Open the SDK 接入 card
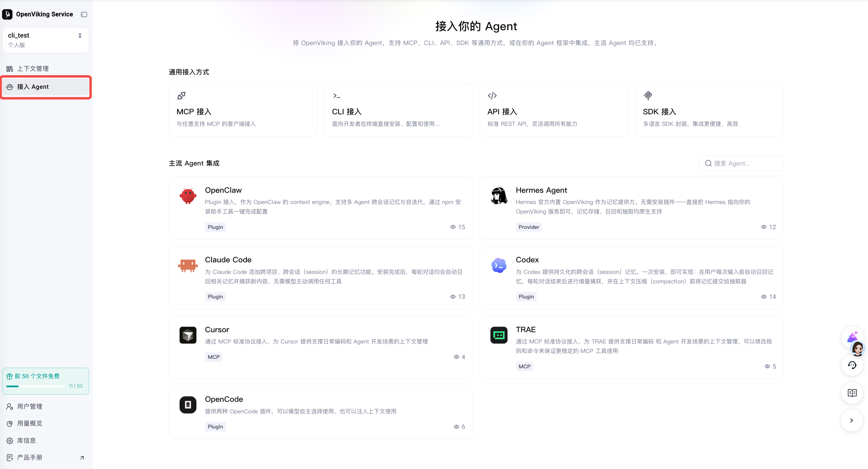Screen dimensions: 868x469 coord(709,110)
